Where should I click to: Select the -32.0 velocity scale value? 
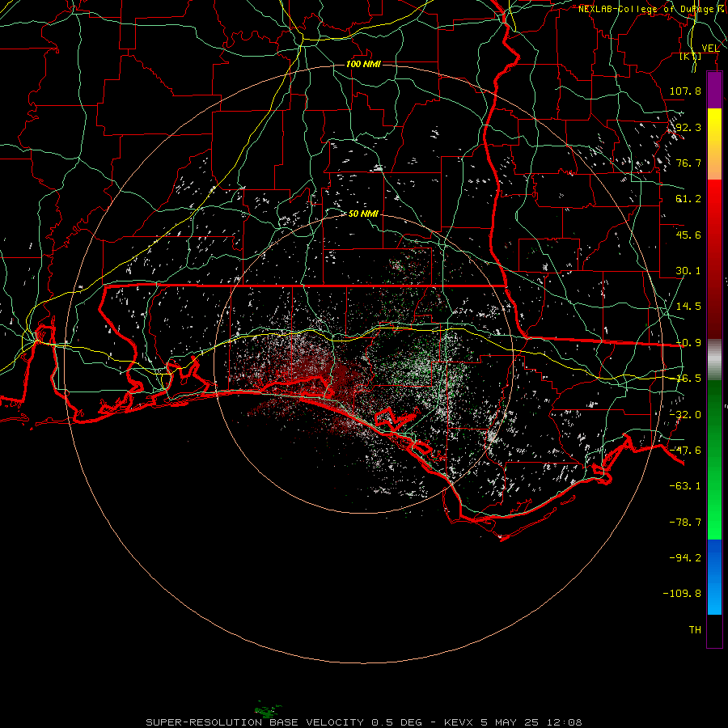685,415
